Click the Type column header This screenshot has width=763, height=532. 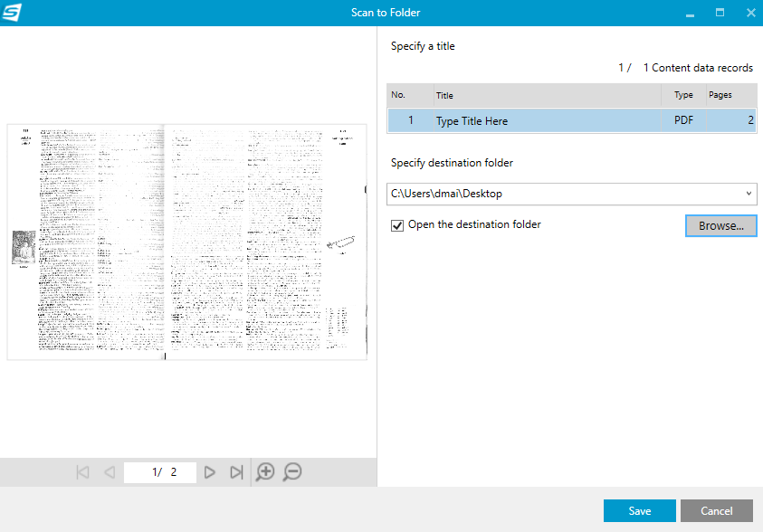(x=683, y=95)
